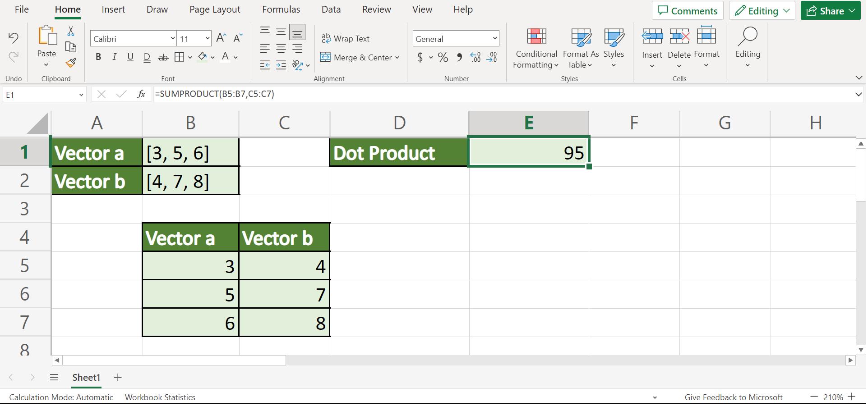Open the General number format dropdown
This screenshot has height=406, width=868.
[495, 39]
